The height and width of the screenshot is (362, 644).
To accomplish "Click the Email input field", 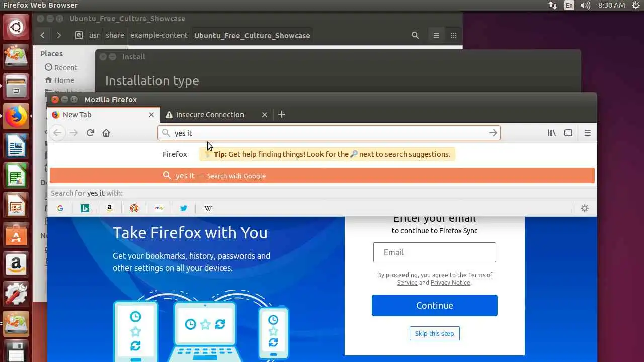I will [435, 252].
